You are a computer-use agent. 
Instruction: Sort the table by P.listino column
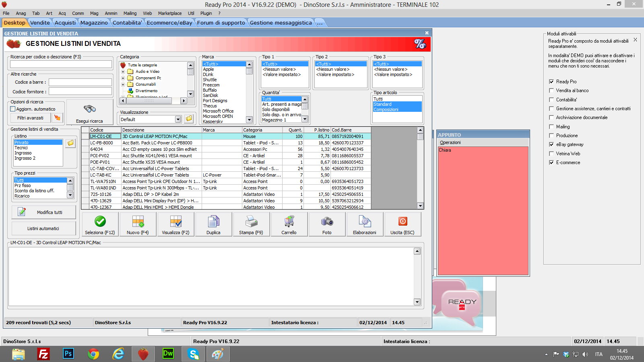tap(317, 130)
